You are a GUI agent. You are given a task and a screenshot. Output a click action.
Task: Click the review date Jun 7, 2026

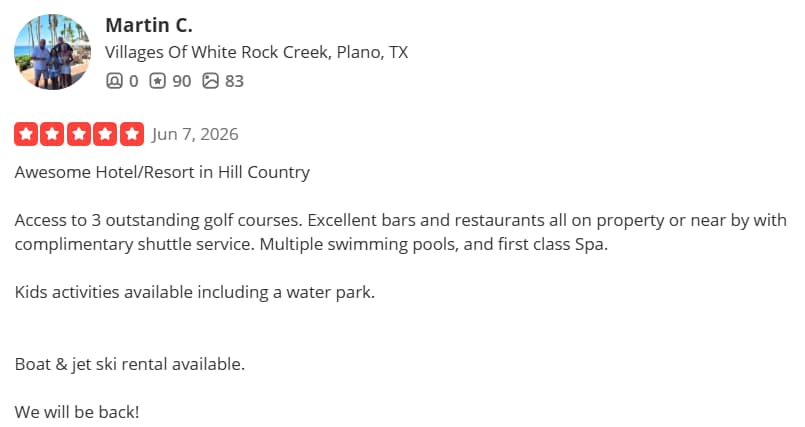pos(195,134)
